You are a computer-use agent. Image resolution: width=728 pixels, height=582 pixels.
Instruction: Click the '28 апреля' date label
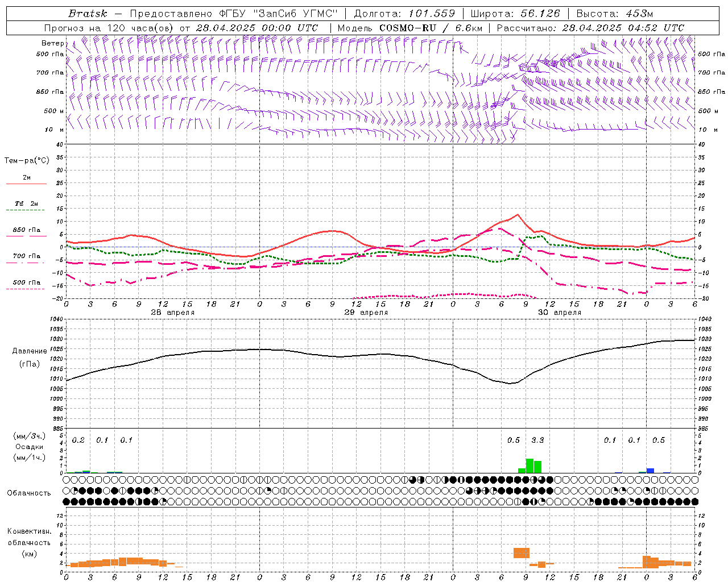click(x=172, y=313)
